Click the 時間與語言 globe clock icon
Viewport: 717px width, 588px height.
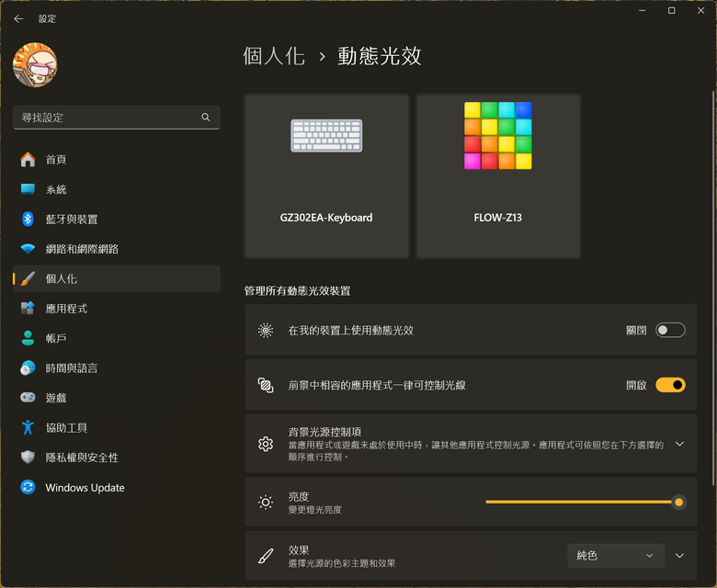pyautogui.click(x=28, y=367)
